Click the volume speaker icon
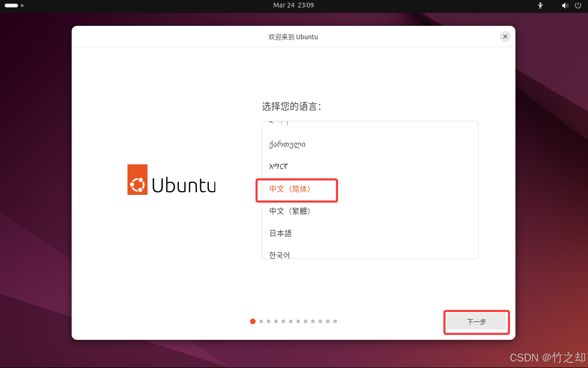This screenshot has width=588, height=368. click(x=565, y=6)
